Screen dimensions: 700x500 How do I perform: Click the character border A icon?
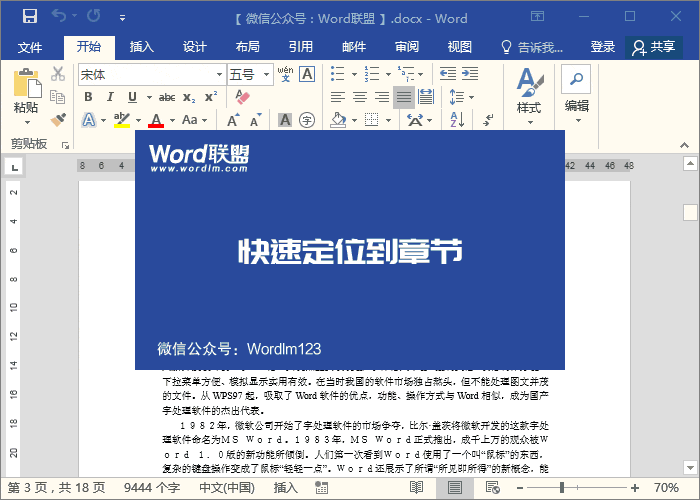click(307, 74)
